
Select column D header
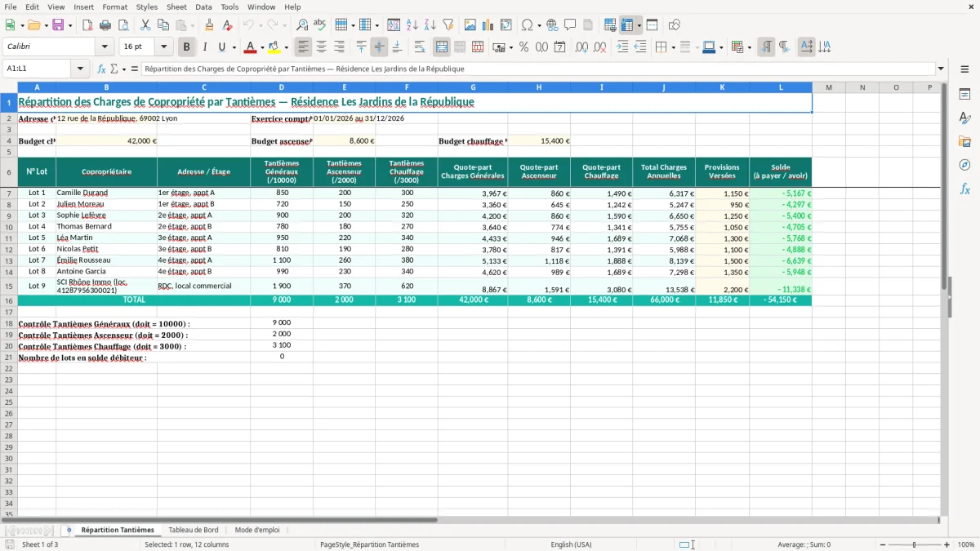pyautogui.click(x=282, y=87)
